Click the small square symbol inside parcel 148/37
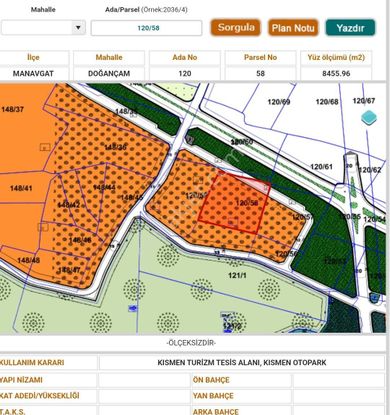Screen dimensions: 390x415 click(x=45, y=147)
